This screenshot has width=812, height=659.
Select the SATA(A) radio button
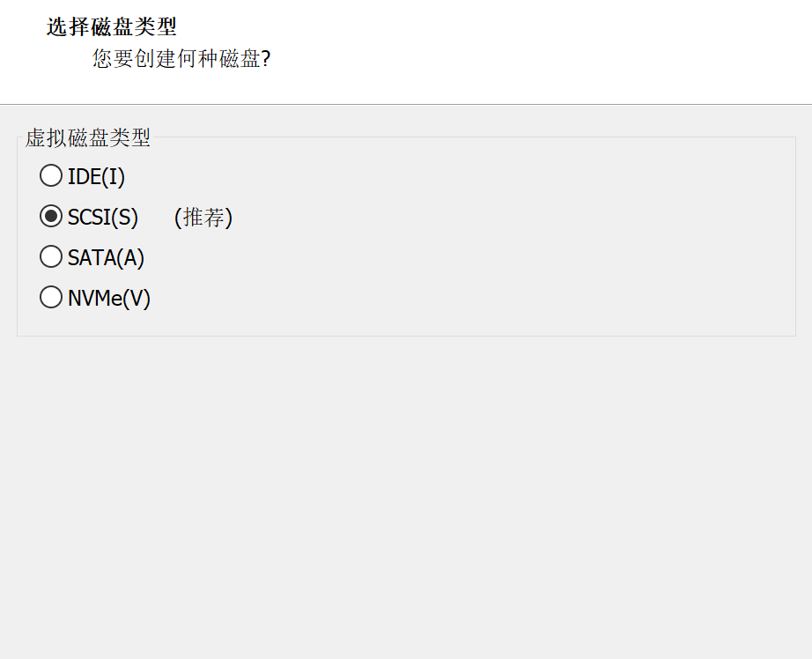tap(51, 257)
